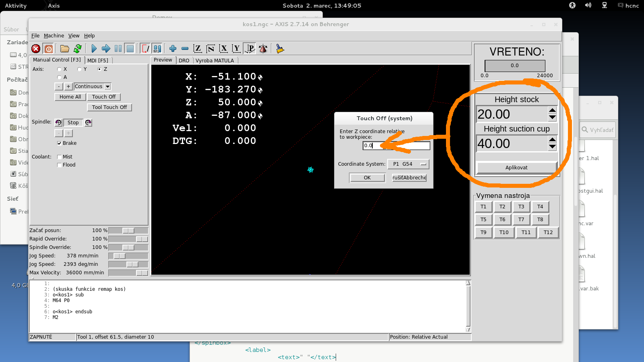This screenshot has width=644, height=362.
Task: Open volume icon in top bar
Action: click(x=588, y=5)
